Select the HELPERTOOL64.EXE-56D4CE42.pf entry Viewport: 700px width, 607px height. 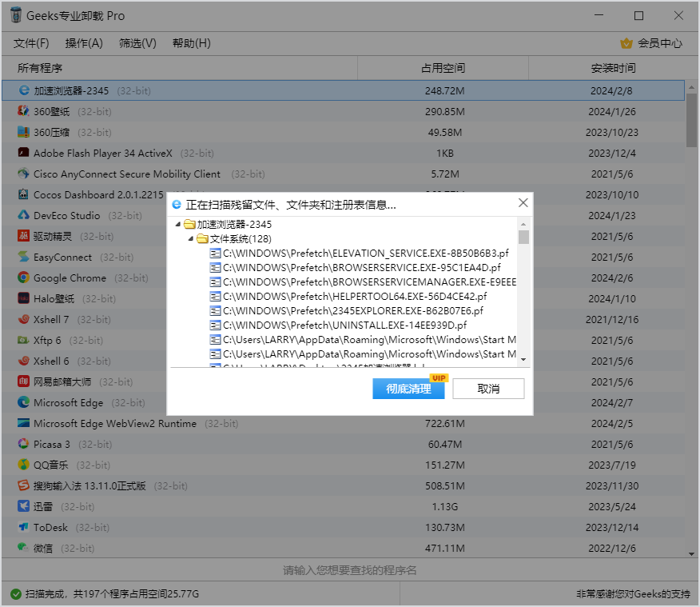point(348,296)
